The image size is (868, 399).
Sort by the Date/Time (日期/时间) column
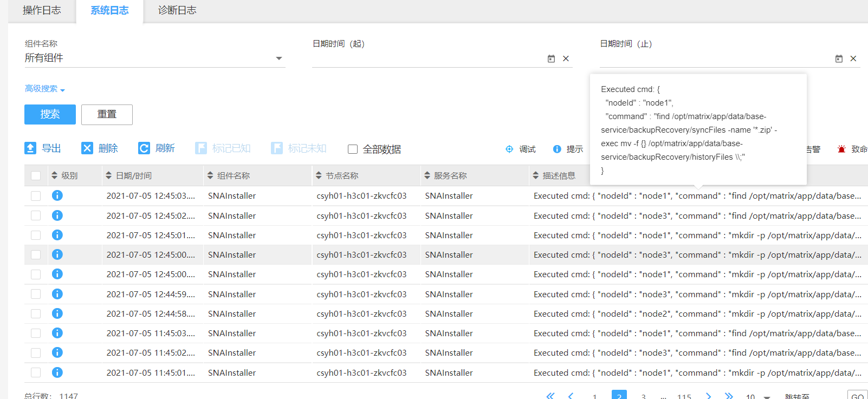pos(109,175)
